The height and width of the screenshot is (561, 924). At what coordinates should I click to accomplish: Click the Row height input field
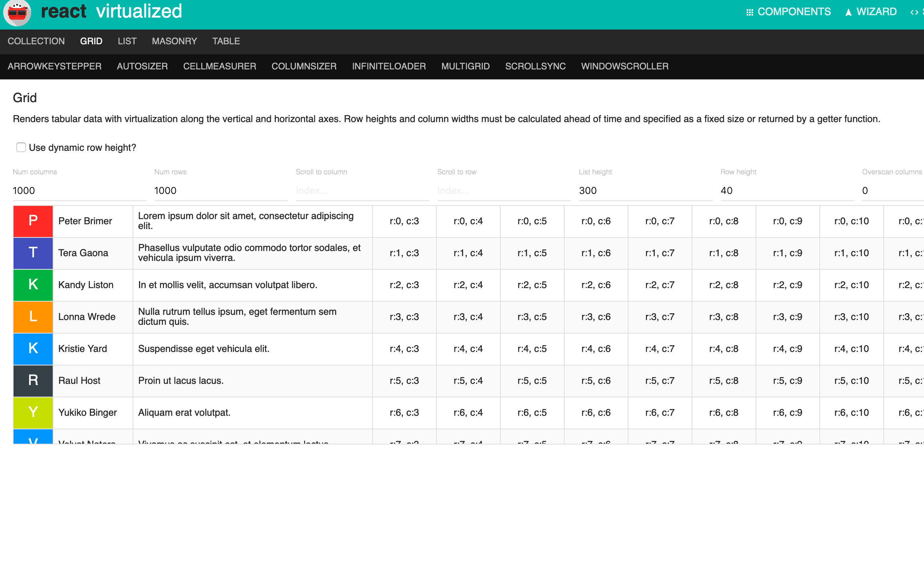(787, 191)
